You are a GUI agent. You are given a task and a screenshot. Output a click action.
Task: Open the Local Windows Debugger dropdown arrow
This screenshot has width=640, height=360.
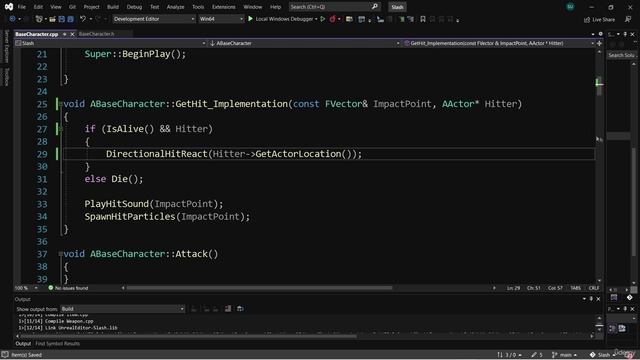(x=316, y=19)
